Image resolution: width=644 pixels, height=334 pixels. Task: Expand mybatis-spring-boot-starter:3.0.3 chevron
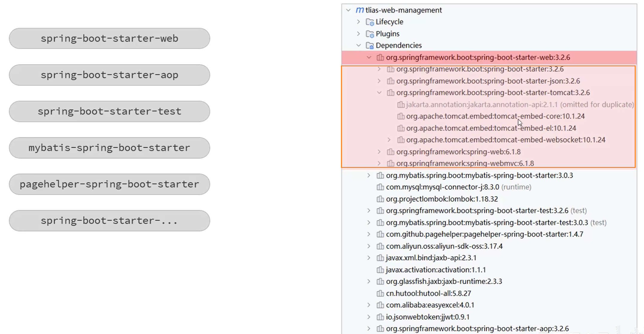(x=369, y=175)
